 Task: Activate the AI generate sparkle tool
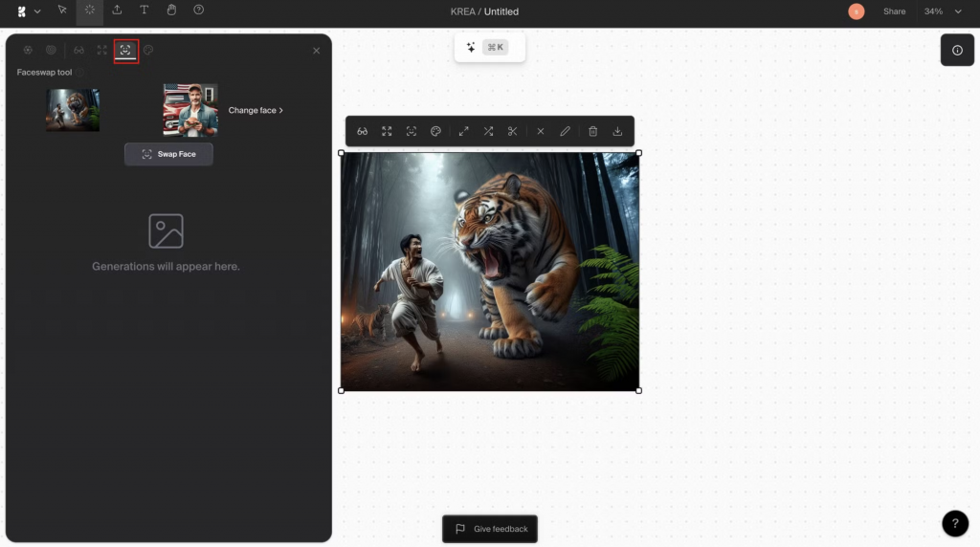click(89, 10)
